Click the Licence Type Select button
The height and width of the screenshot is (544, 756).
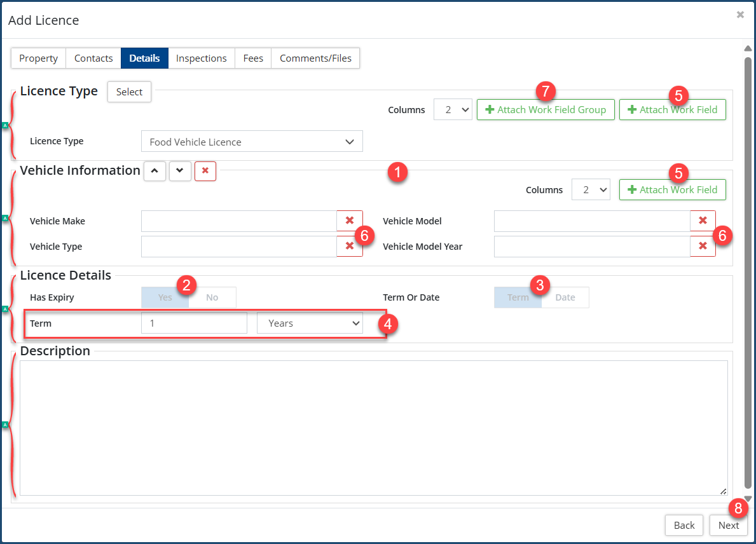129,92
